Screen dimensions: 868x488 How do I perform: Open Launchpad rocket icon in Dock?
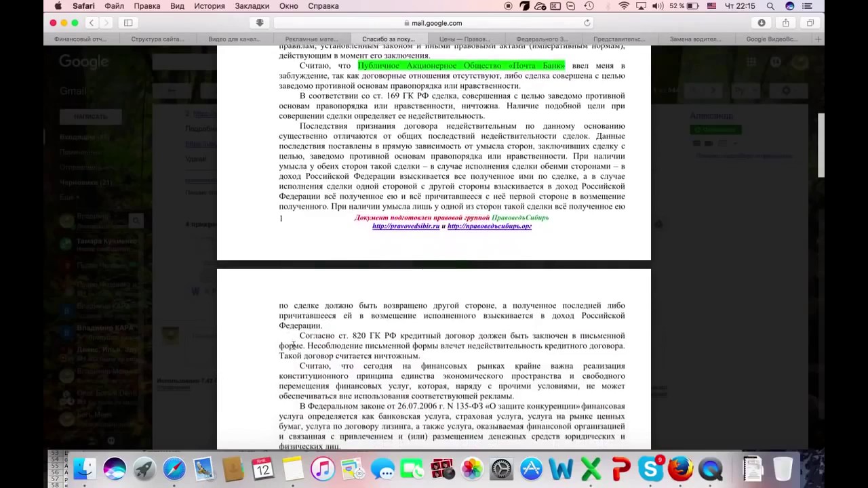pos(144,469)
